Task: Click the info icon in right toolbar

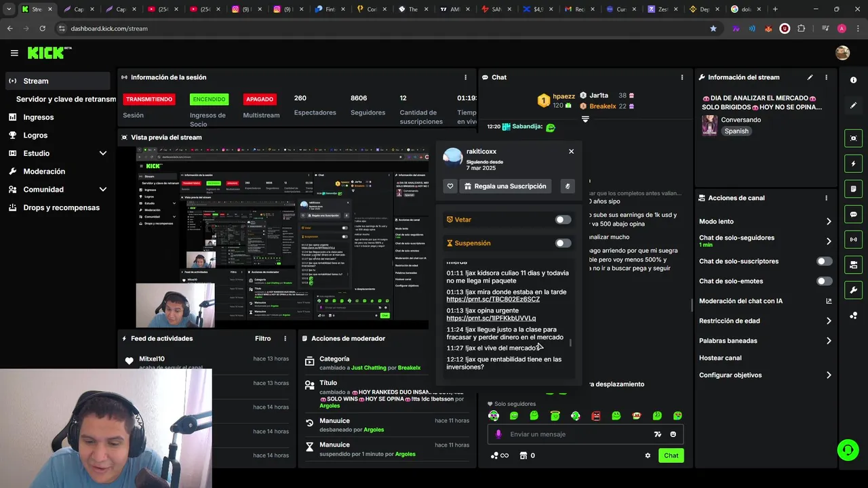Action: tap(853, 80)
